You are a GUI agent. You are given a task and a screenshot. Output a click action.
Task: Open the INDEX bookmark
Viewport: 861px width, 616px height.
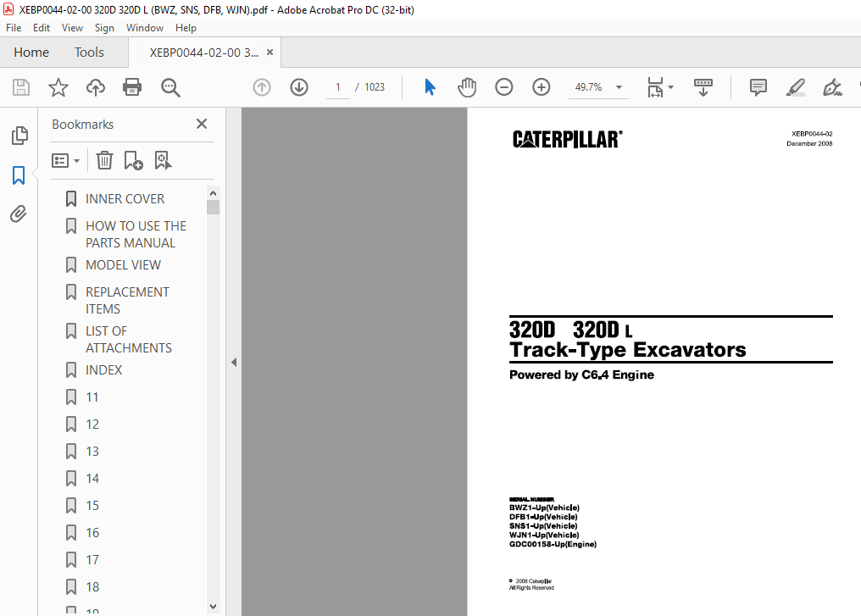[103, 370]
